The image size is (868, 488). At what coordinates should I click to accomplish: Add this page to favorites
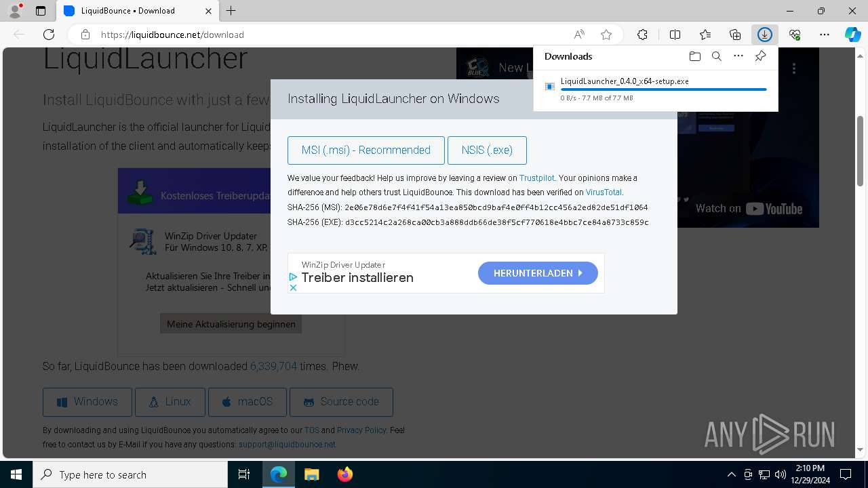[x=606, y=35]
